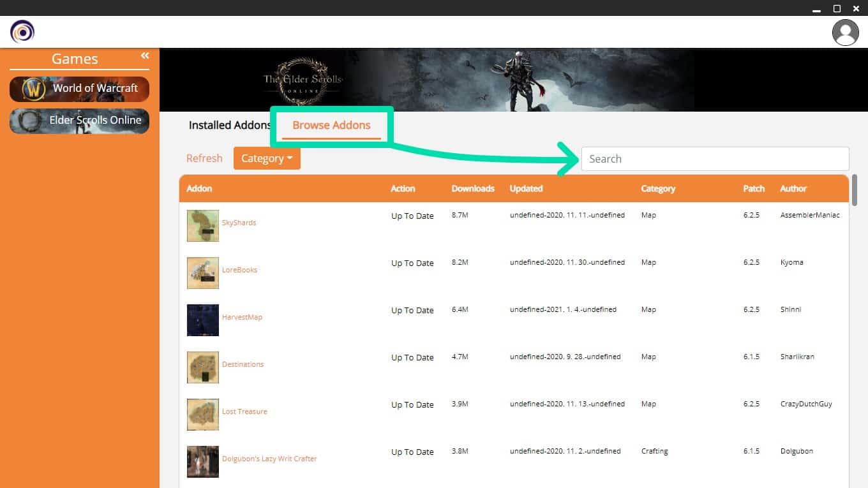Sort by the Author column header
This screenshot has width=868, height=488.
tap(793, 189)
